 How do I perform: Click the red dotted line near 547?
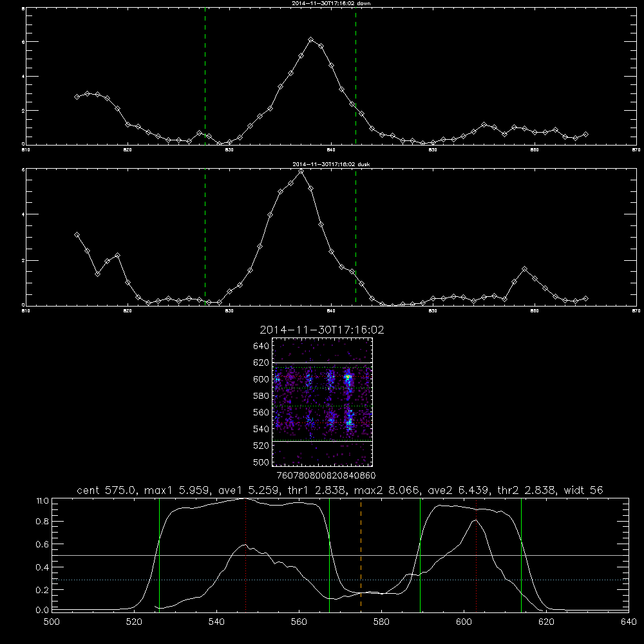tap(245, 554)
